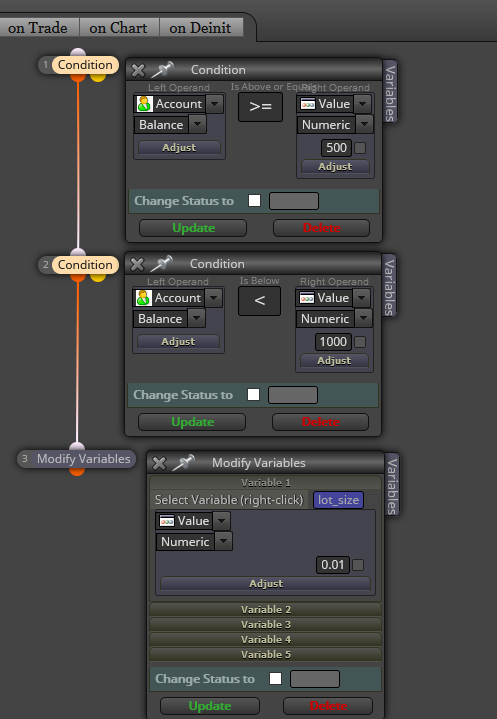The width and height of the screenshot is (497, 719).
Task: Click the orange output dot below Modify Variables node
Action: click(x=77, y=471)
